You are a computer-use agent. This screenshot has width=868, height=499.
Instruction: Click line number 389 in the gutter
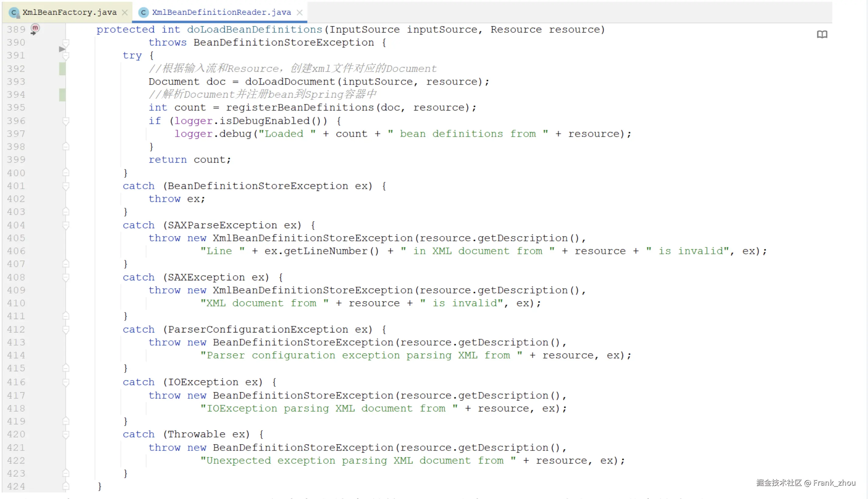16,30
